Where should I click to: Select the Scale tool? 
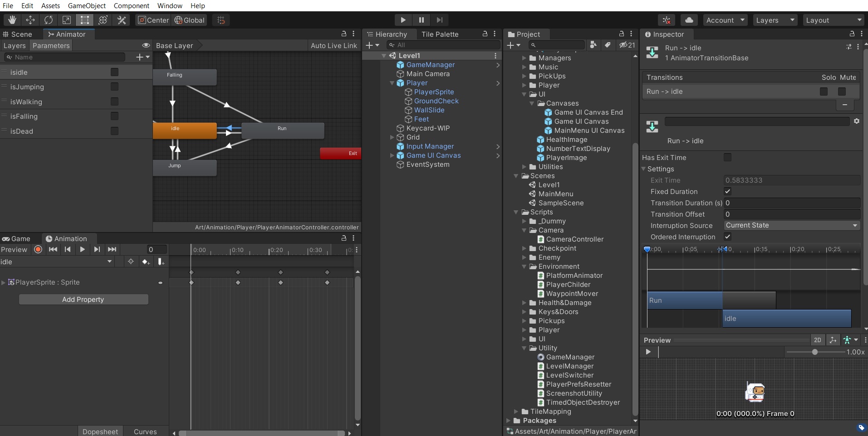pos(66,20)
